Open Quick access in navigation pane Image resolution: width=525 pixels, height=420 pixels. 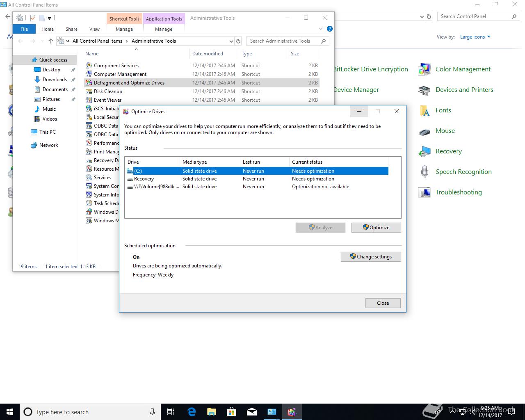(x=53, y=60)
